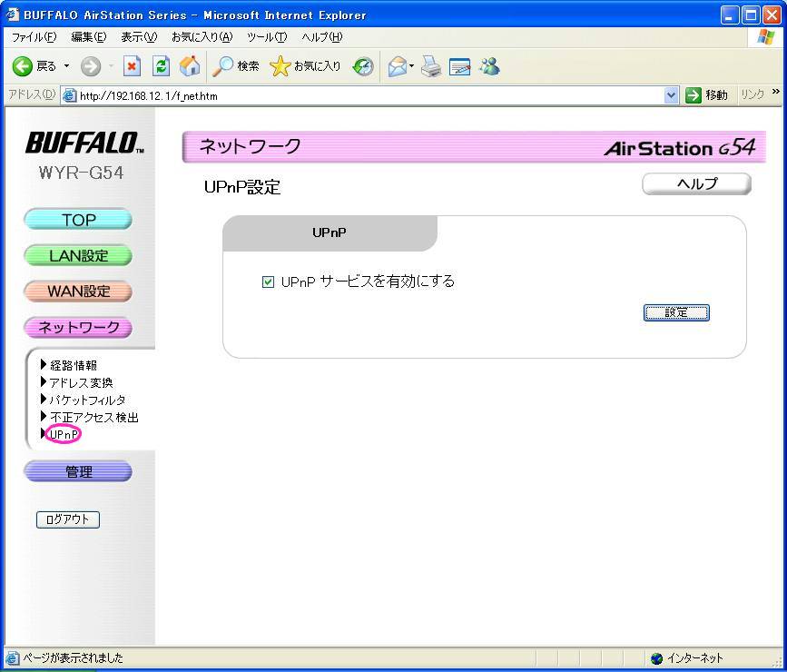Click the address URL input field
Viewport: 787px width, 672px height.
click(x=363, y=95)
